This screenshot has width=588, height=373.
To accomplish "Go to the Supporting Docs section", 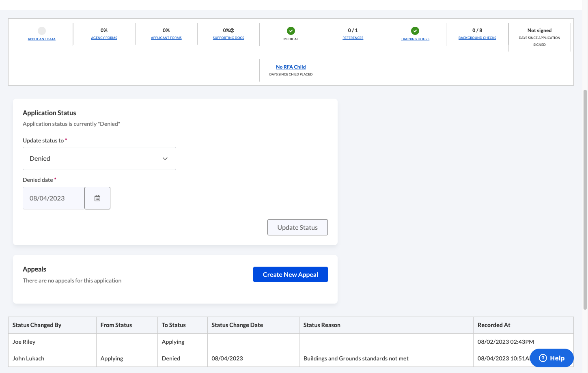I will (228, 38).
